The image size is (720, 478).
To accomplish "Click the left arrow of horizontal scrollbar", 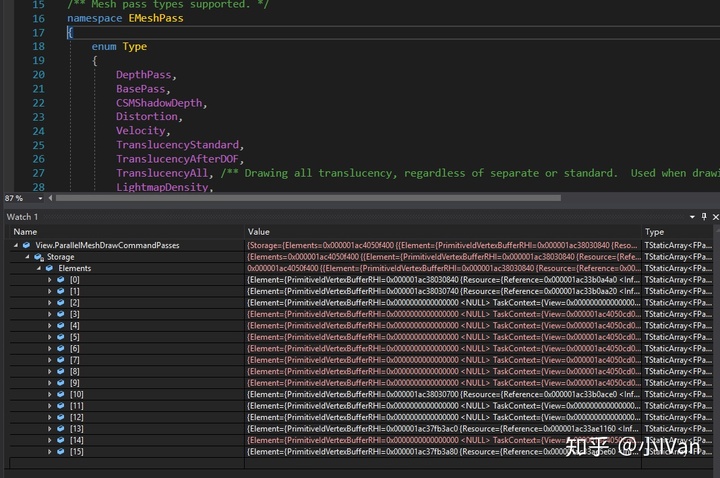I will pyautogui.click(x=51, y=198).
